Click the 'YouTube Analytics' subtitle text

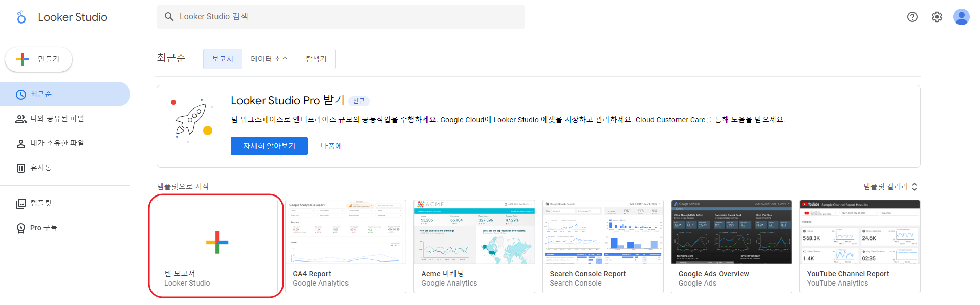(837, 283)
